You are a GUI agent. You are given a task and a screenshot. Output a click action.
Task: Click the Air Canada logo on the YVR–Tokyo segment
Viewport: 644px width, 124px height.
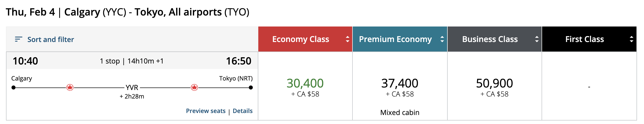(194, 87)
